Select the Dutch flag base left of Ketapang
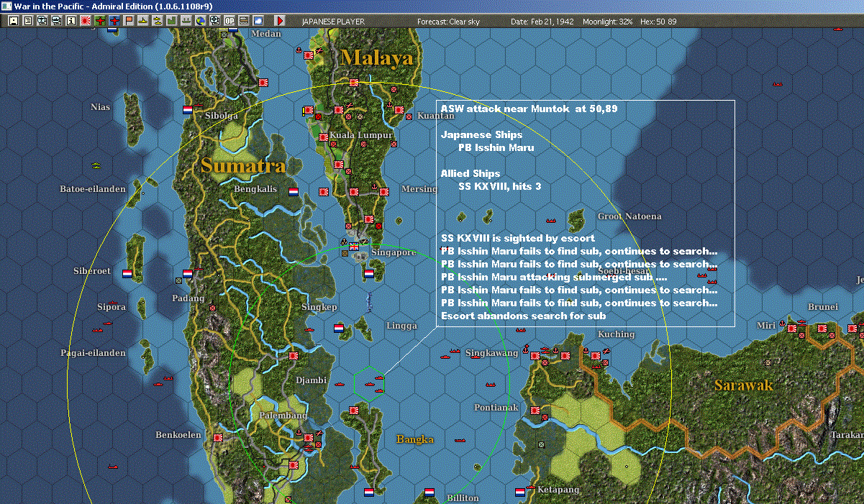The height and width of the screenshot is (504, 864). click(520, 492)
